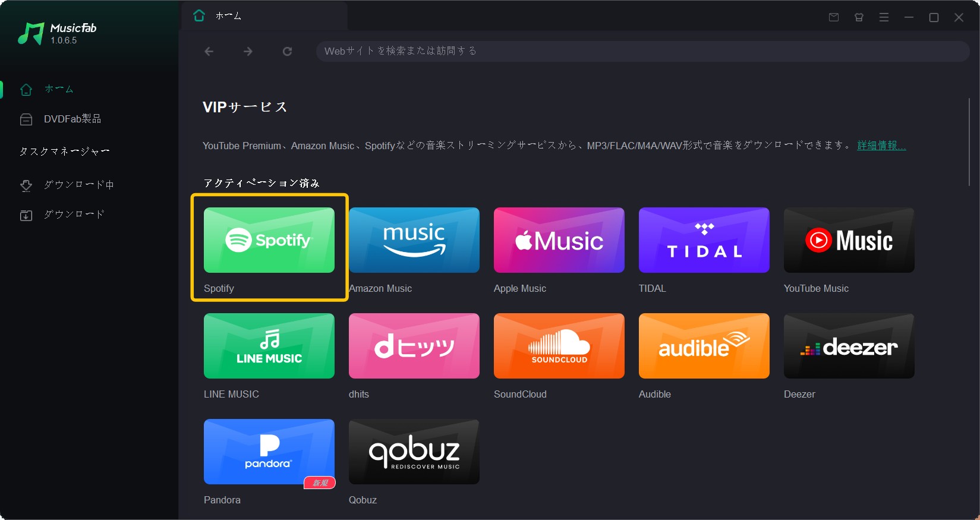Select DVDFab製品 in the sidebar
980x520 pixels.
pyautogui.click(x=73, y=119)
